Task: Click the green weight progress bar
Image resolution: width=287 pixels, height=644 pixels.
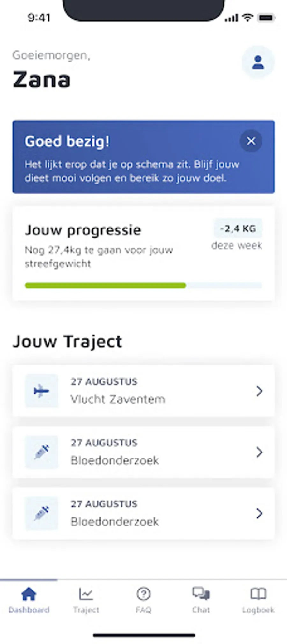Action: click(x=105, y=285)
